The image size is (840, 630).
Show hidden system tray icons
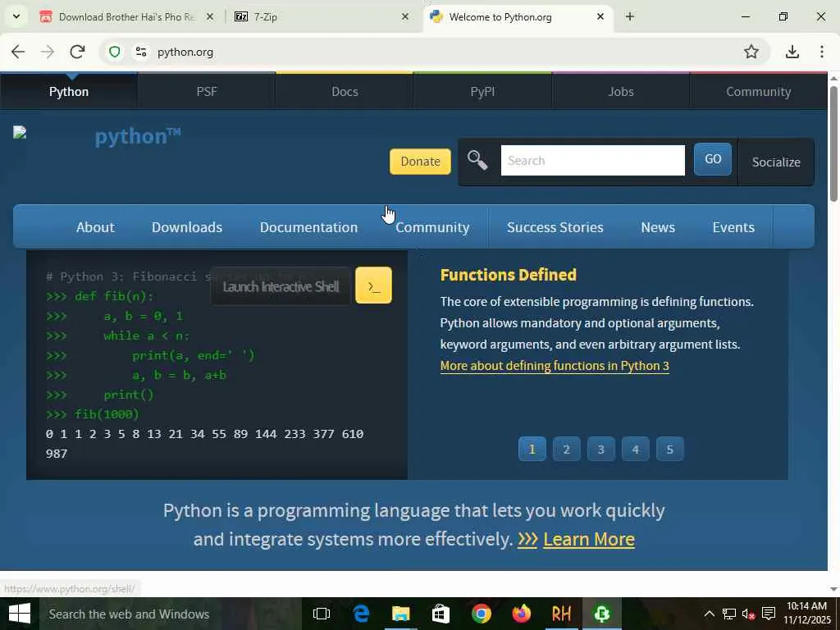[709, 614]
